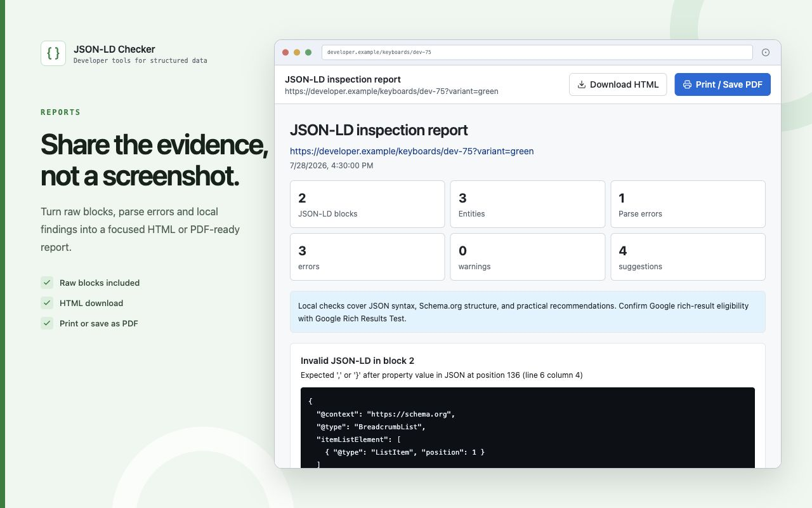Click the JSON-LD Checker title text

coord(114,49)
